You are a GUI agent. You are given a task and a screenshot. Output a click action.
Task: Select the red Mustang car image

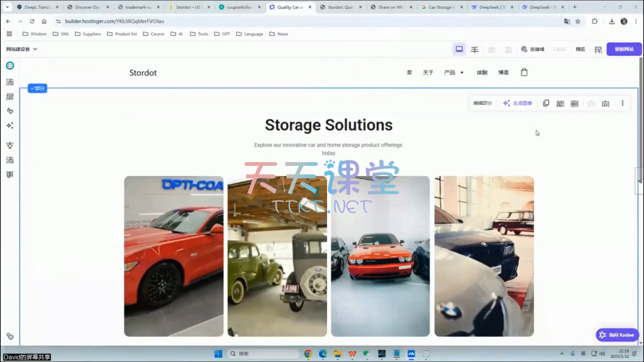174,256
